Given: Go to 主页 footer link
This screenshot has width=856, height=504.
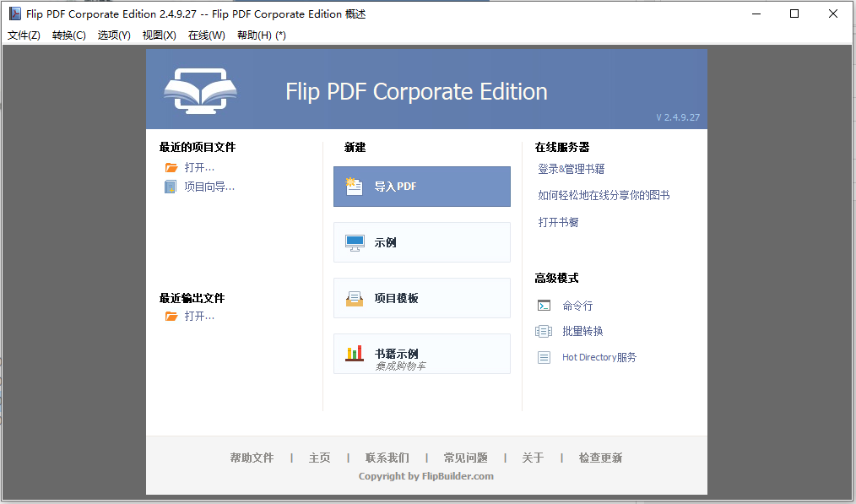Looking at the screenshot, I should [x=319, y=458].
